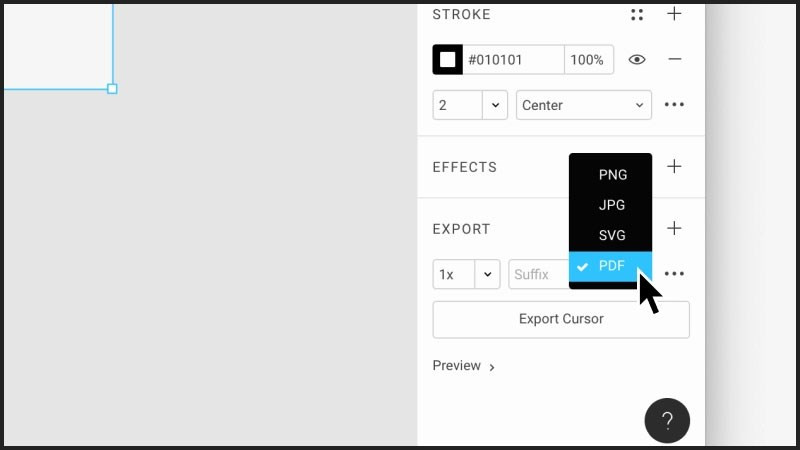Expand the Preview section
The height and width of the screenshot is (450, 800).
(463, 366)
